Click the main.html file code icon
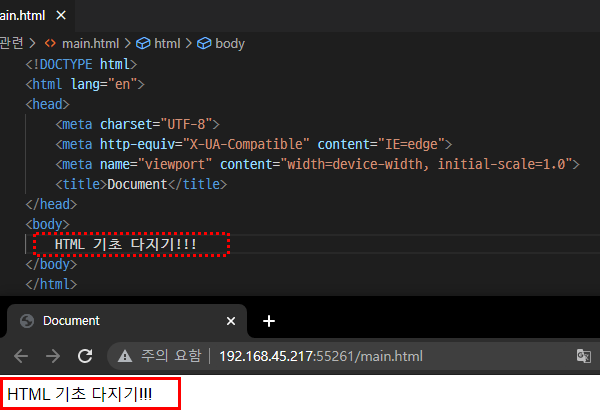This screenshot has height=414, width=600. 50,44
